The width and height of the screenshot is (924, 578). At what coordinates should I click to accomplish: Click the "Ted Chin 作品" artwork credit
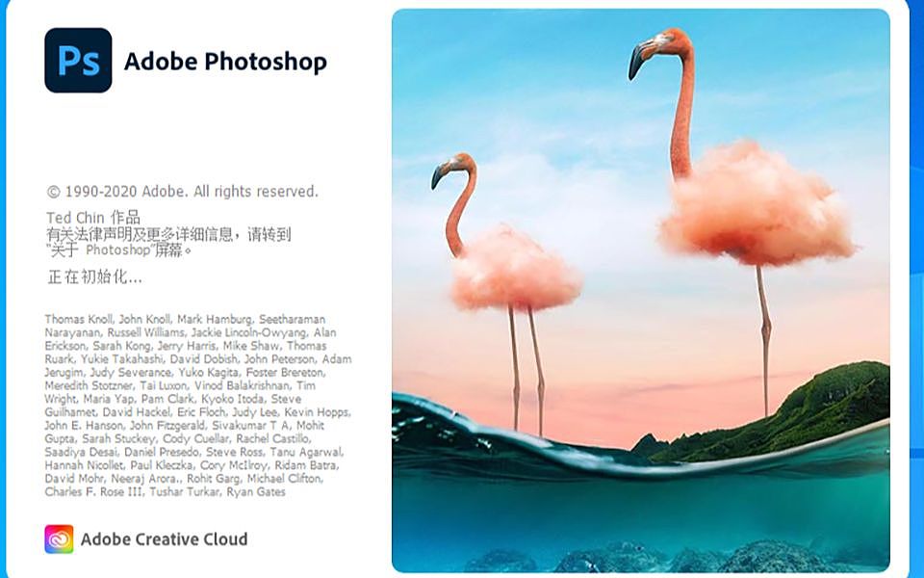pos(93,218)
